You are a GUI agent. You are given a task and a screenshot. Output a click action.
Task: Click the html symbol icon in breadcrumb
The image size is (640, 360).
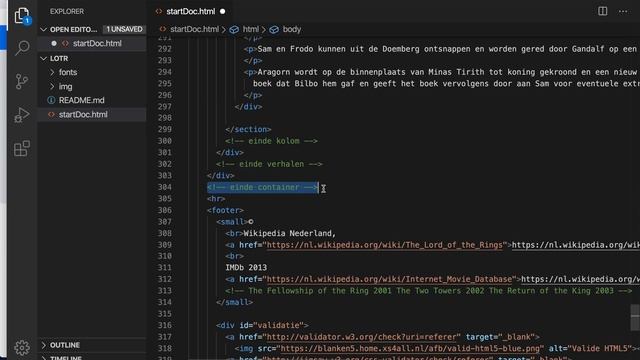(x=234, y=29)
